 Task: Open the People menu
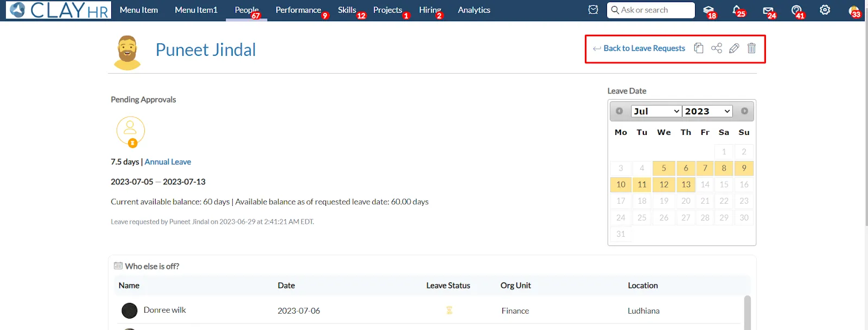pos(247,10)
